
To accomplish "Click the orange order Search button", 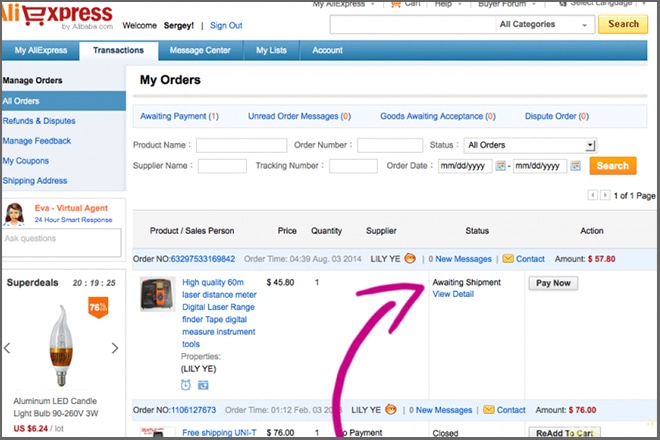I will pos(613,166).
